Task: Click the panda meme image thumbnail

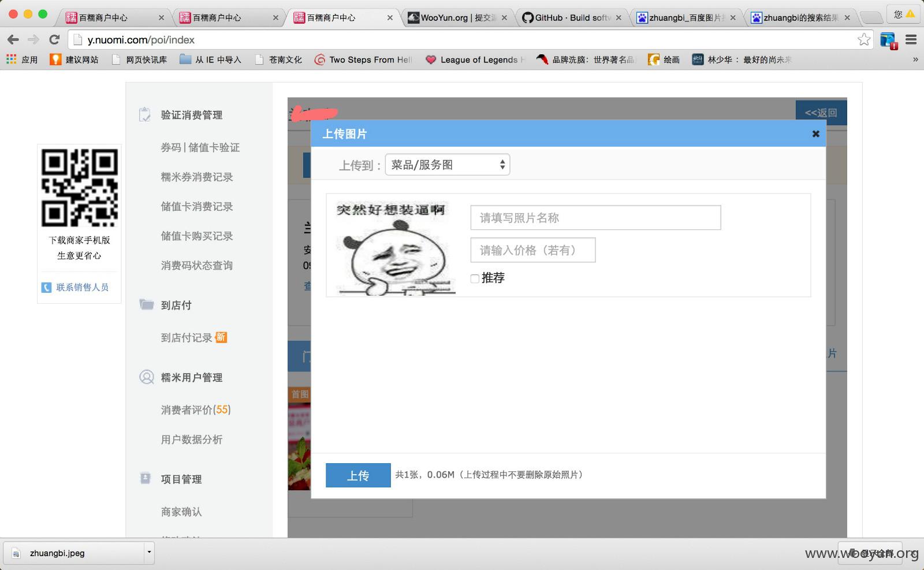Action: coord(395,248)
